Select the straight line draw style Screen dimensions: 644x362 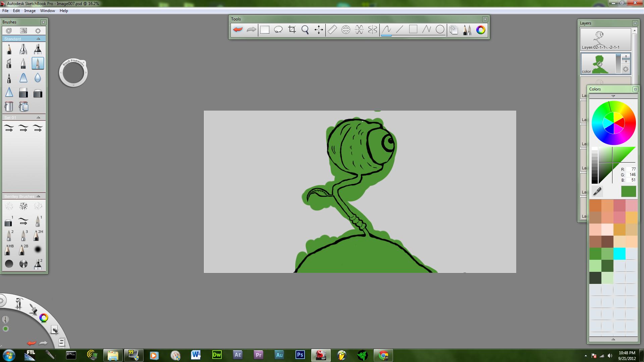pyautogui.click(x=400, y=30)
